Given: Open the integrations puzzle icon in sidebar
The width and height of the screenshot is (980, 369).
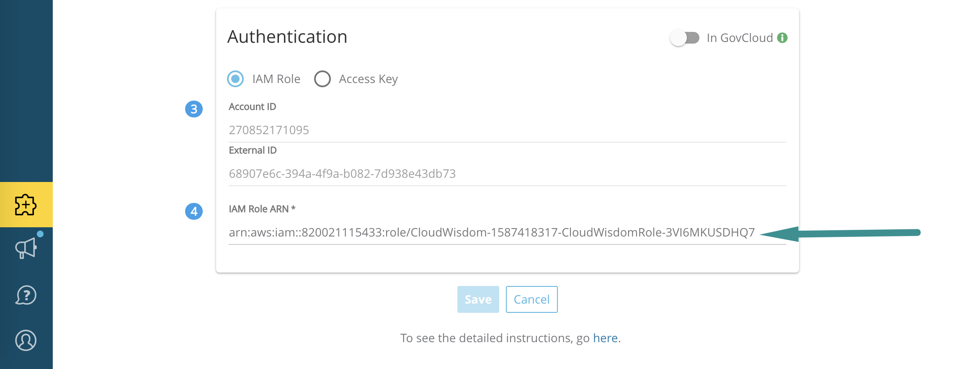Looking at the screenshot, I should pyautogui.click(x=26, y=205).
